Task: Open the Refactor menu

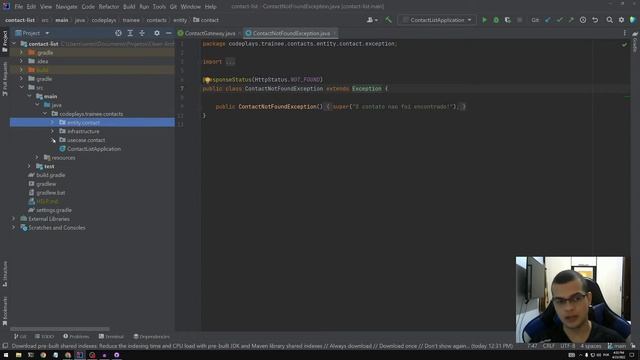Action: click(109, 7)
